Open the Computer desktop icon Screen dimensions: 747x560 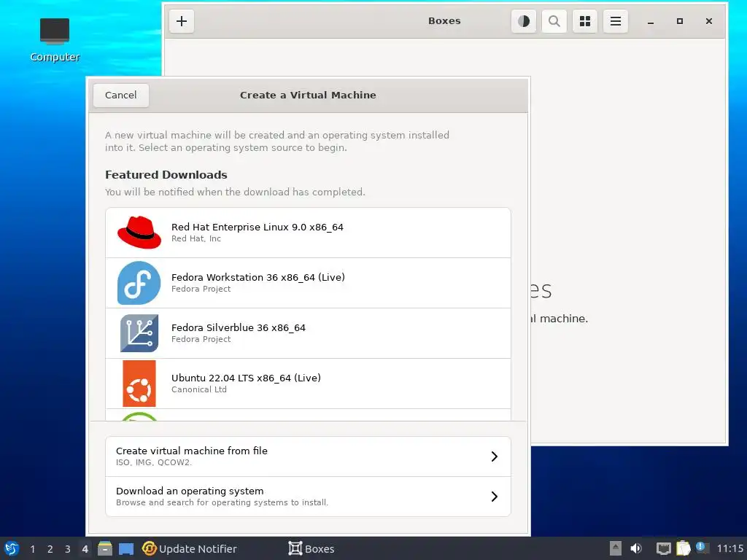point(55,40)
